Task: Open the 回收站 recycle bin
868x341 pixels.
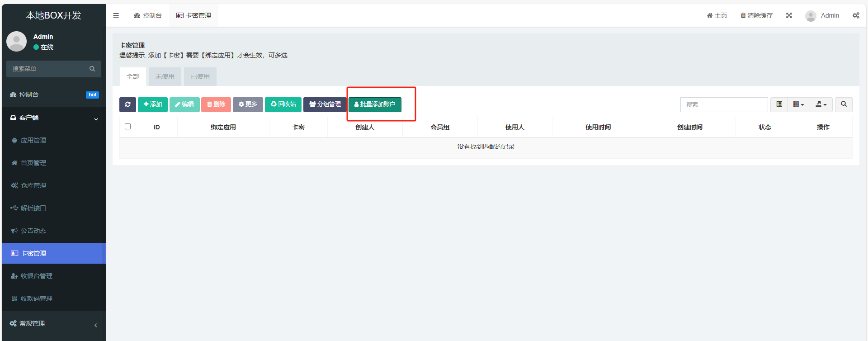Action: [x=283, y=104]
